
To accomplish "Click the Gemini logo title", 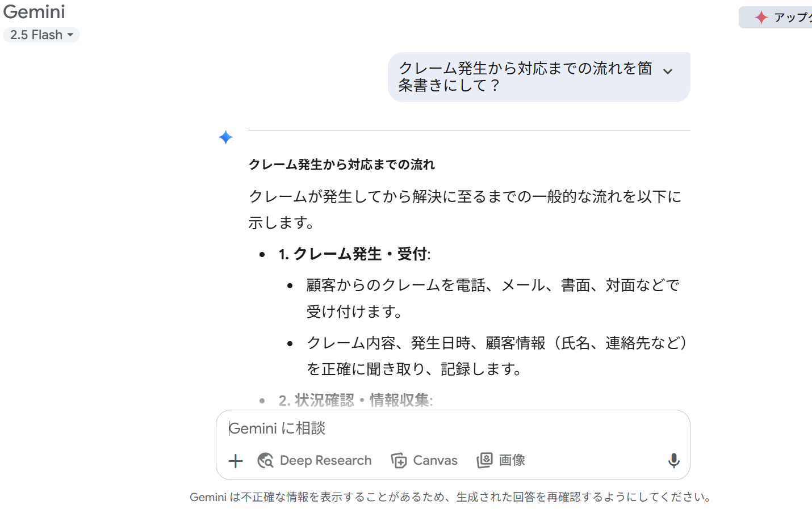I will click(x=34, y=12).
